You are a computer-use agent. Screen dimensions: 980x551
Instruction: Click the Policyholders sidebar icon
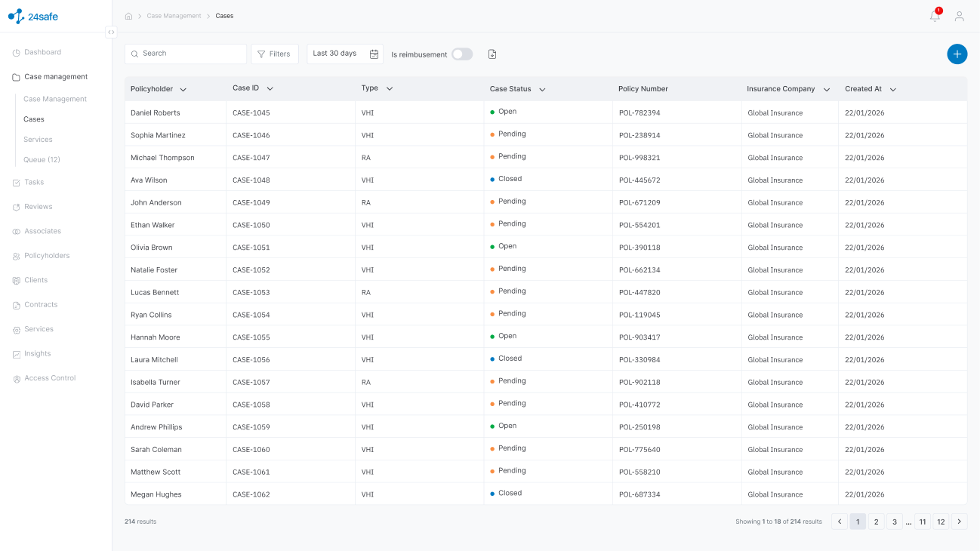point(17,256)
